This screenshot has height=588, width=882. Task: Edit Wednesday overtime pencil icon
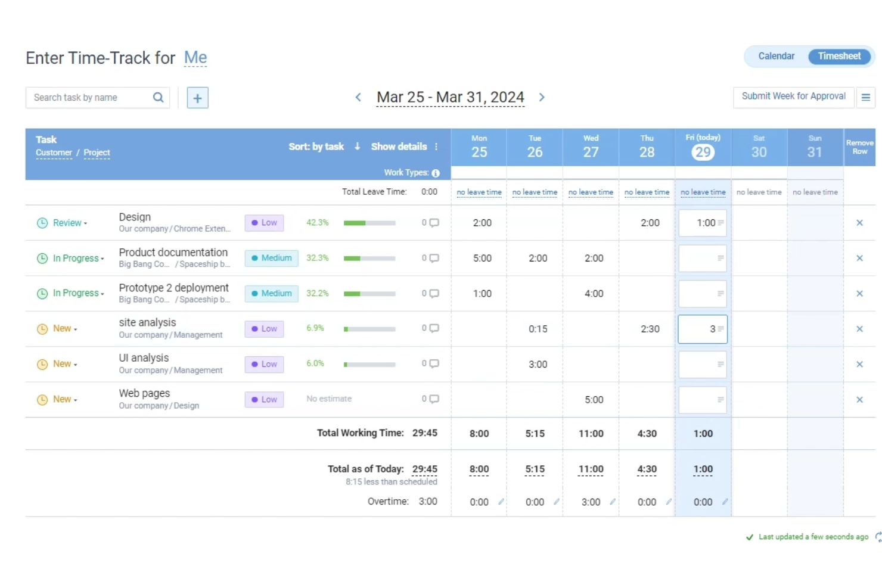[x=613, y=502]
